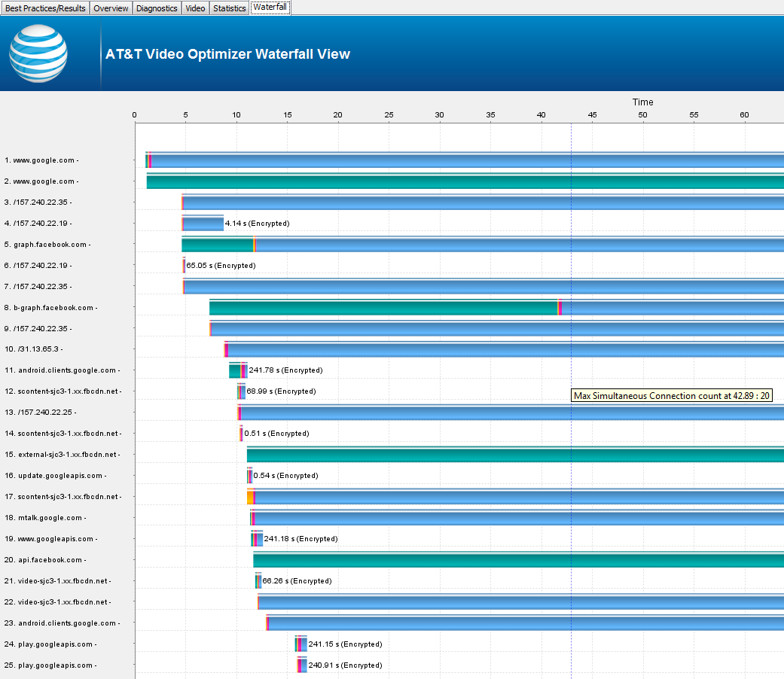Click the 'AT&T Video Optimizer Waterfall View' title
The width and height of the screenshot is (784, 679).
click(227, 54)
